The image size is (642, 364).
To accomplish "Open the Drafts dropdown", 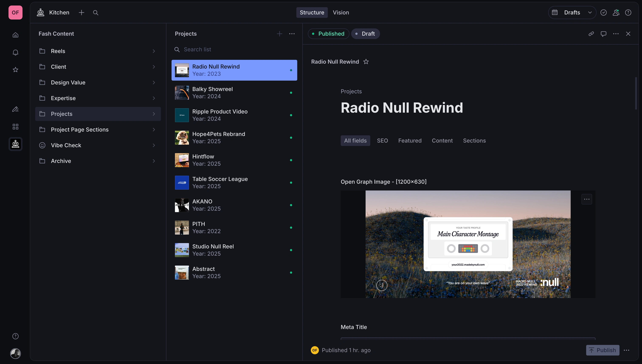I will click(572, 13).
